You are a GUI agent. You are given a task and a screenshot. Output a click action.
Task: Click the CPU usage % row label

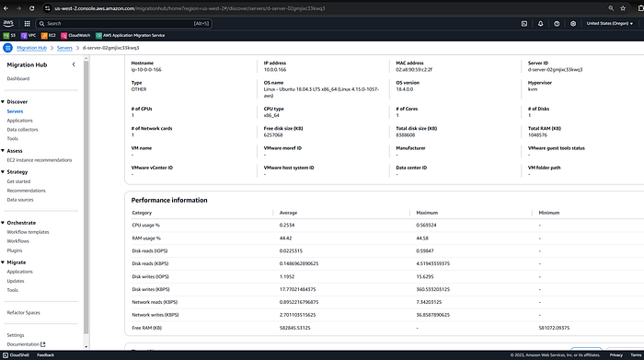[x=145, y=226]
